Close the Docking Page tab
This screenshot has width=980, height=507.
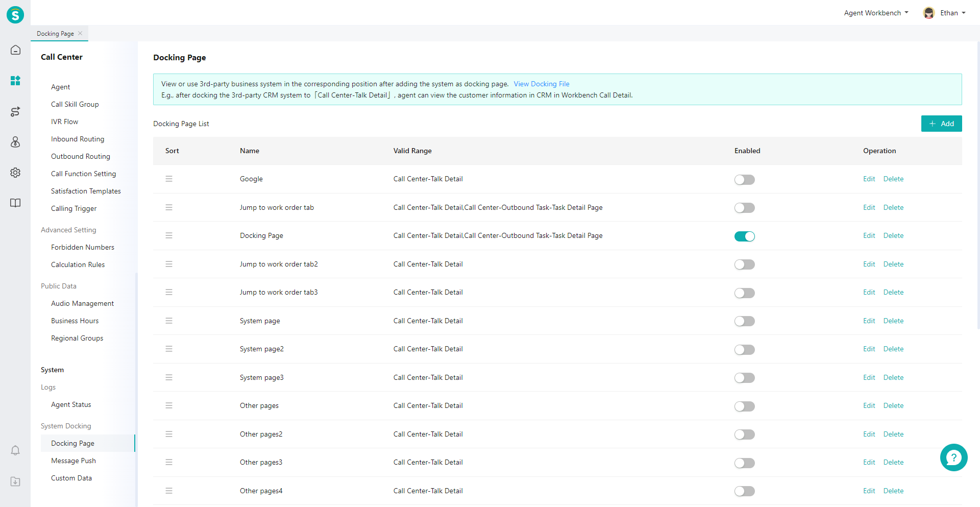[x=80, y=33]
